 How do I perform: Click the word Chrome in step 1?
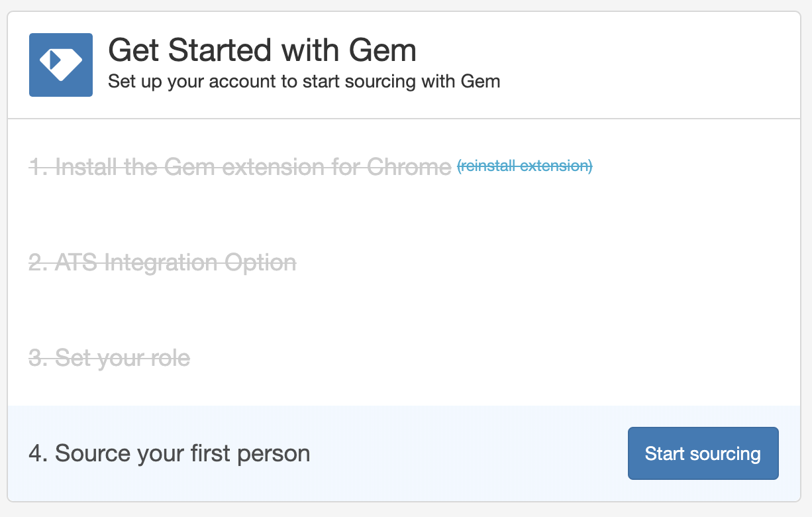[x=409, y=167]
